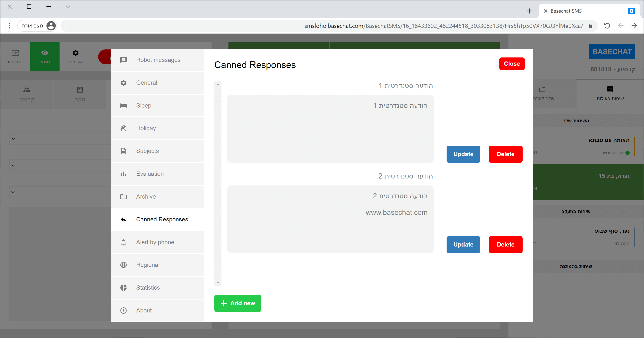This screenshot has height=338, width=644.
Task: Click the Regional globe icon
Action: [x=124, y=265]
